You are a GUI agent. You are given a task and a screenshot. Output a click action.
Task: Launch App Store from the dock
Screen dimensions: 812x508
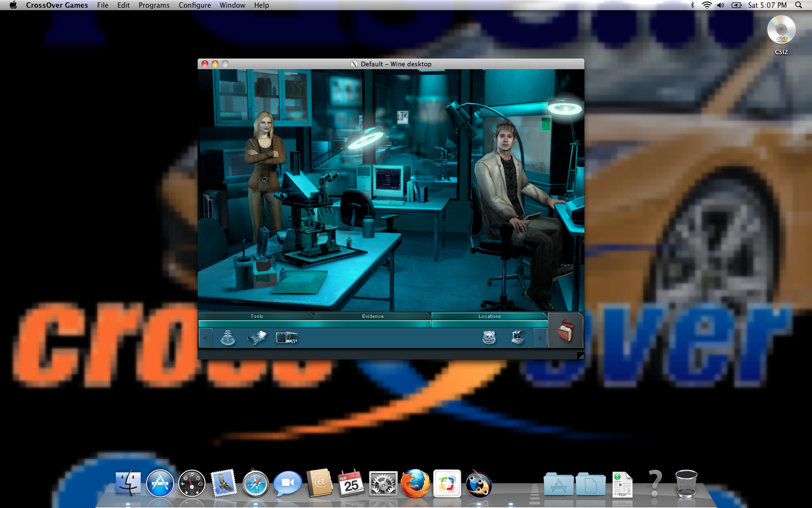point(160,483)
